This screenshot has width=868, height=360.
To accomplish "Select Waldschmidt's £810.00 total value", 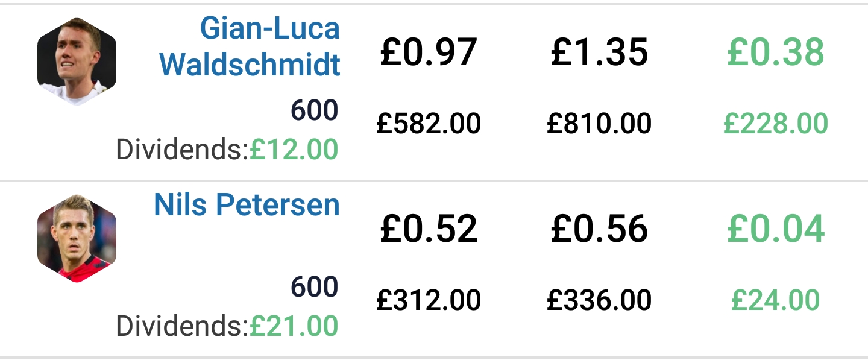I will pos(599,124).
